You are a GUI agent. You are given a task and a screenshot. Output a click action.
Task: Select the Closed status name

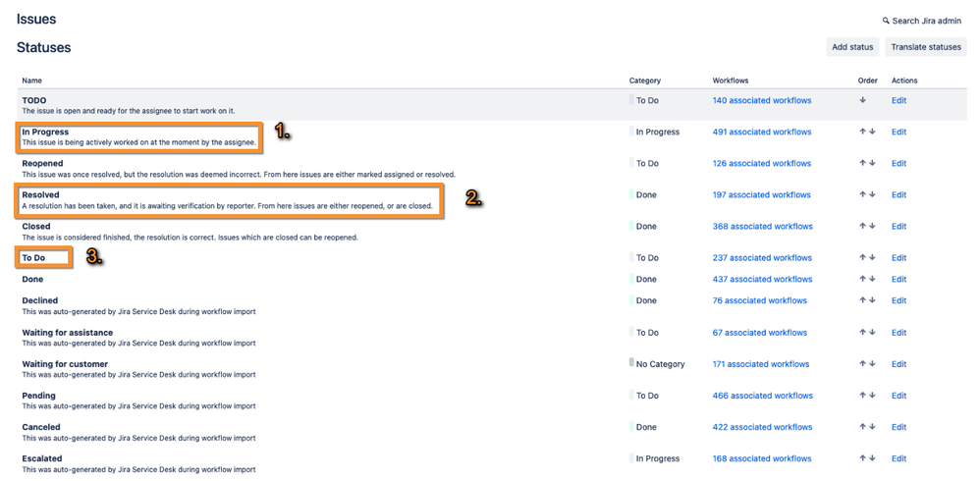tap(36, 226)
